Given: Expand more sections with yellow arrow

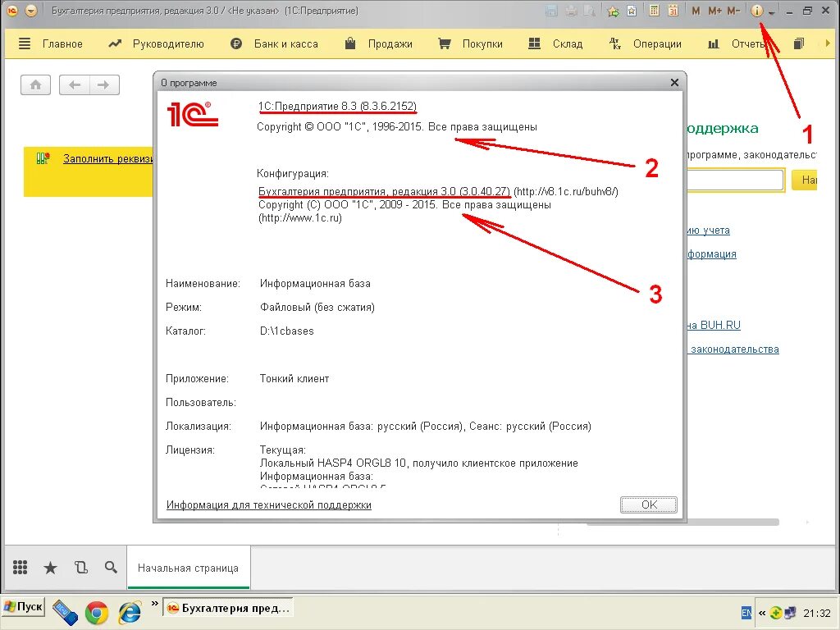Looking at the screenshot, I should pos(827,43).
